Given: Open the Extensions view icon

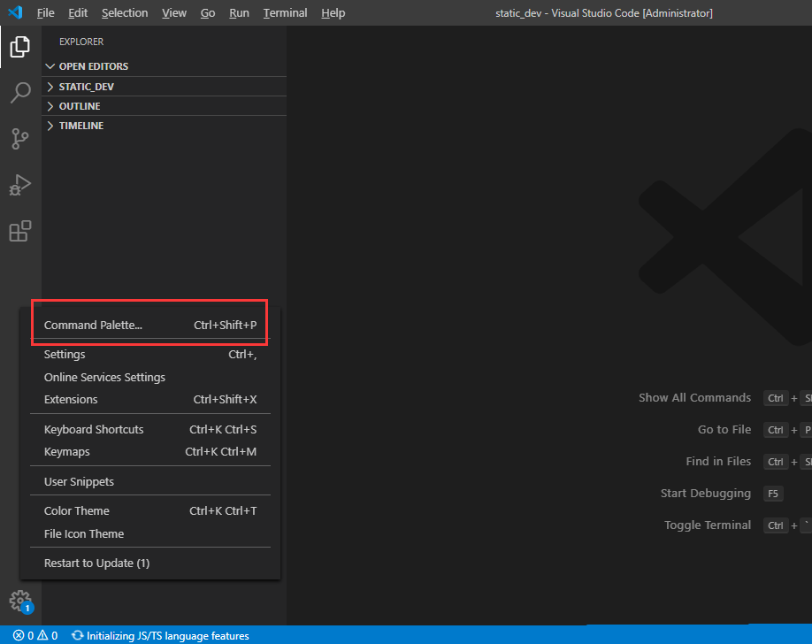Looking at the screenshot, I should pos(20,231).
